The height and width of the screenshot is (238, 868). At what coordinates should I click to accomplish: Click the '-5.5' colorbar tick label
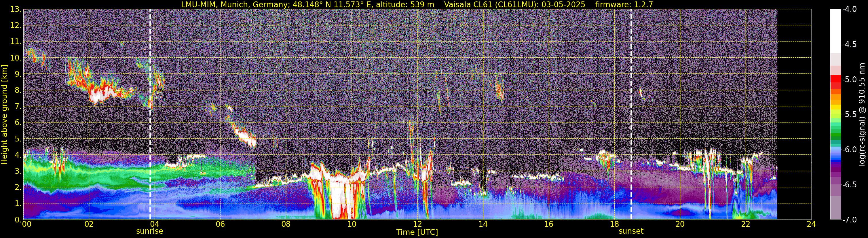point(850,115)
